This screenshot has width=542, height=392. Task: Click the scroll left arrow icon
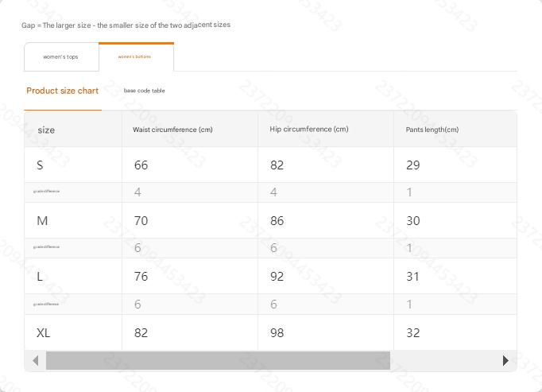[x=35, y=360]
